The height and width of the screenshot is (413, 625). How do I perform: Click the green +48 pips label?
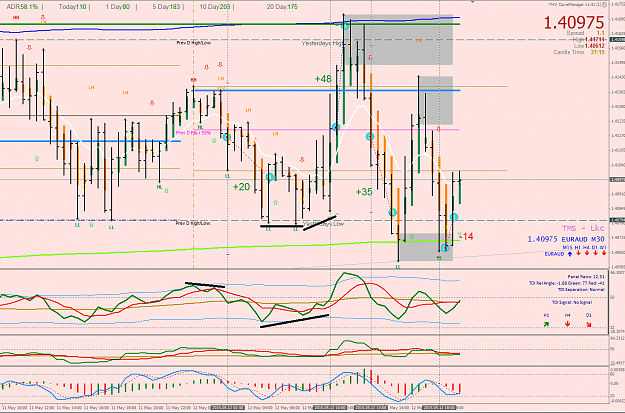(323, 79)
